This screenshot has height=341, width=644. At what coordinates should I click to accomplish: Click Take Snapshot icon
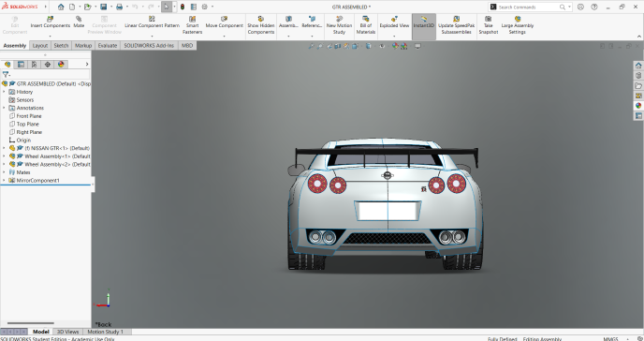tap(488, 19)
